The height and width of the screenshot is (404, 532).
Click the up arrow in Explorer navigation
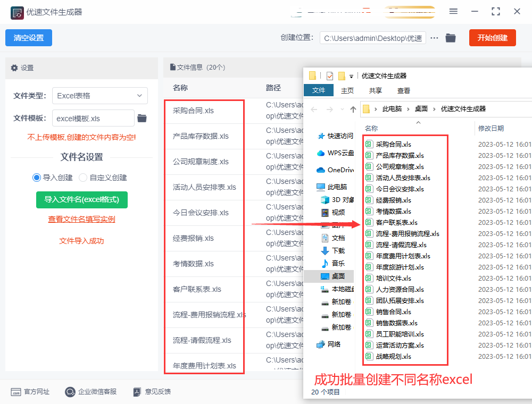pyautogui.click(x=353, y=109)
